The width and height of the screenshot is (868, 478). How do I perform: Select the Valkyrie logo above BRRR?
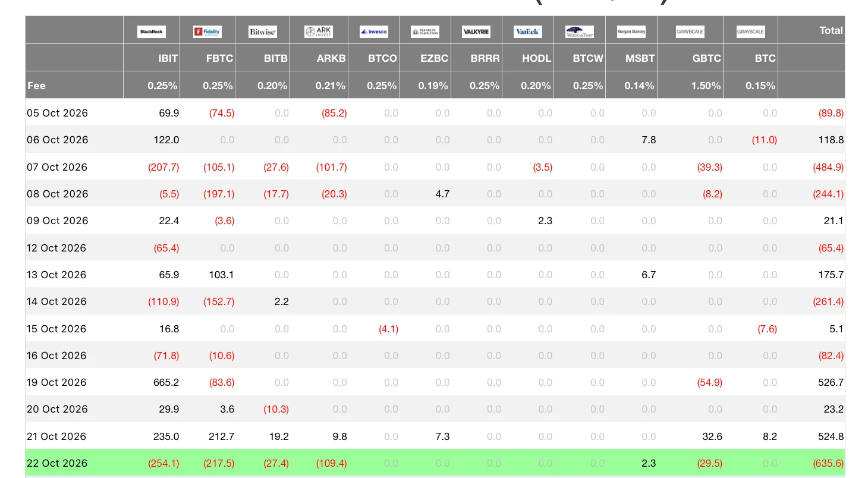pos(476,32)
